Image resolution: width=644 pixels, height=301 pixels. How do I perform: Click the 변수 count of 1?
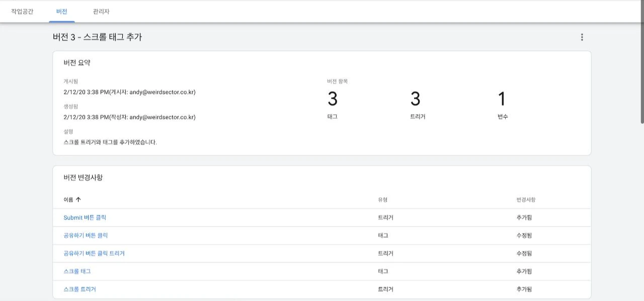[501, 99]
